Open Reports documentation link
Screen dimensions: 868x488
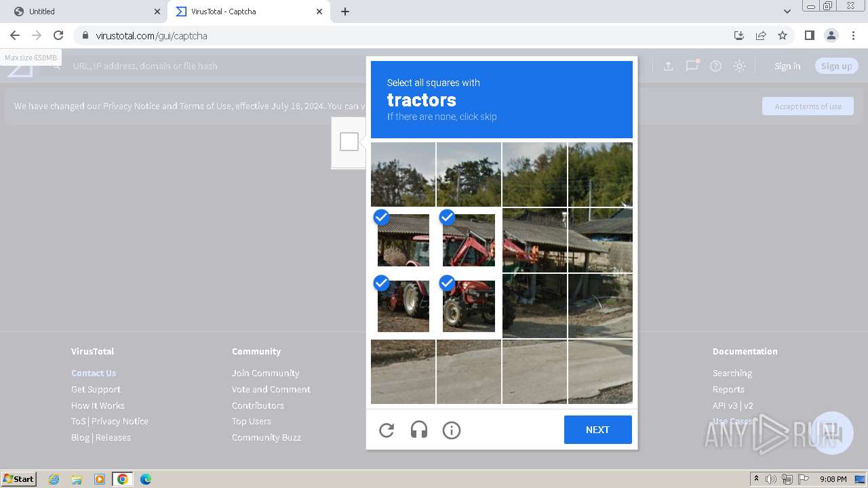pos(728,389)
